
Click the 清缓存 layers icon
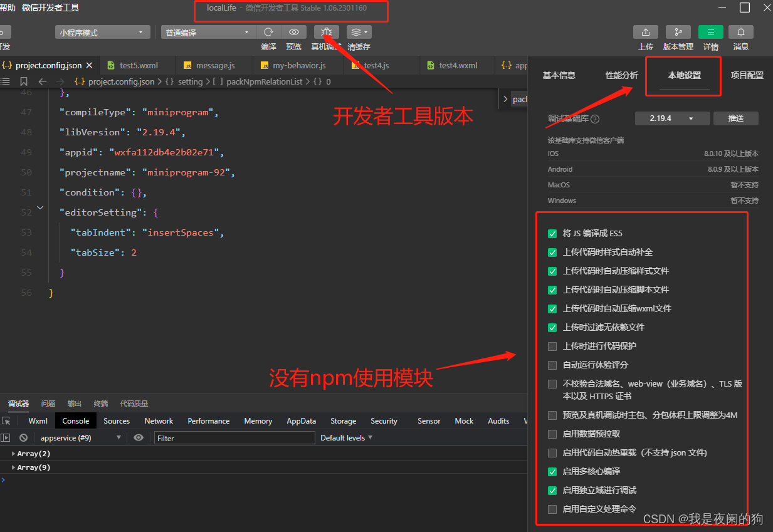(x=359, y=33)
